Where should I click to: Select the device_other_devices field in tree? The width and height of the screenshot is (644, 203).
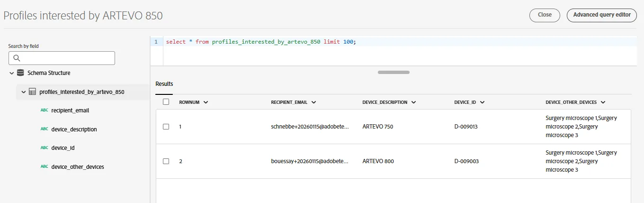point(78,166)
